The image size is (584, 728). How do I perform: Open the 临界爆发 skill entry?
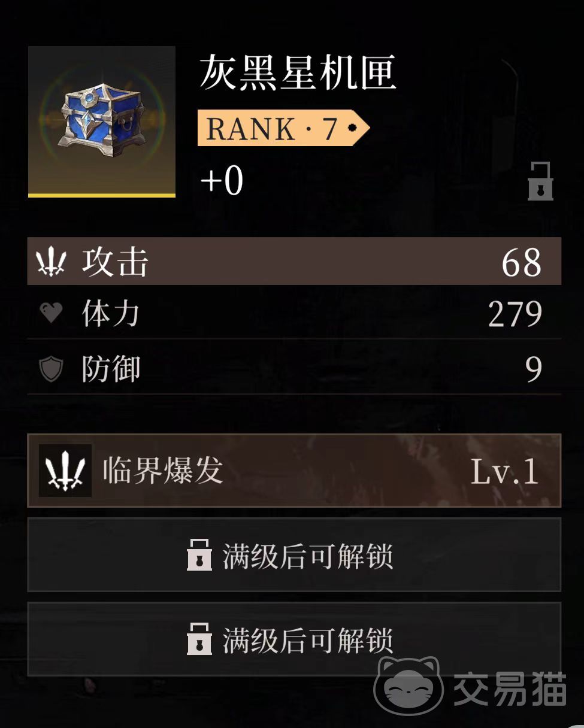pos(294,471)
